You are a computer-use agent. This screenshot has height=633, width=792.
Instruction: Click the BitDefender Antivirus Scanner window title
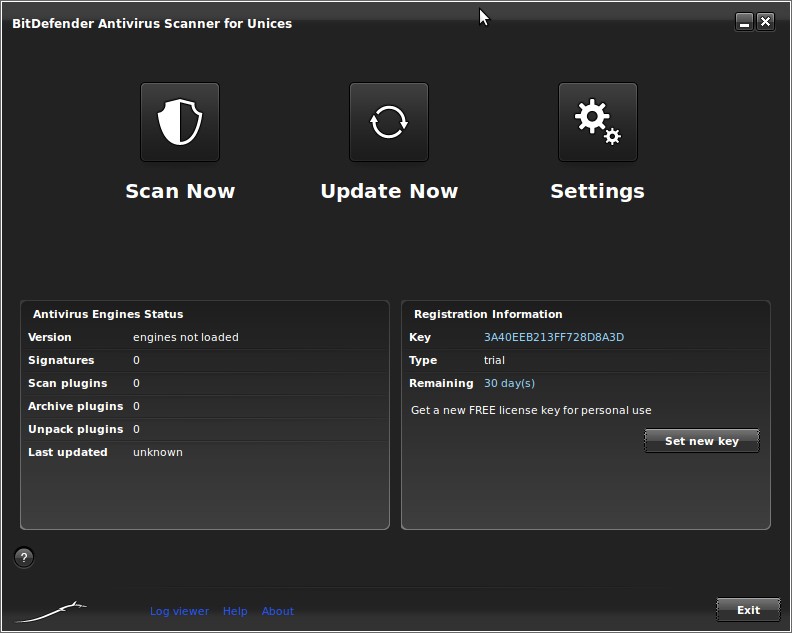[x=152, y=23]
